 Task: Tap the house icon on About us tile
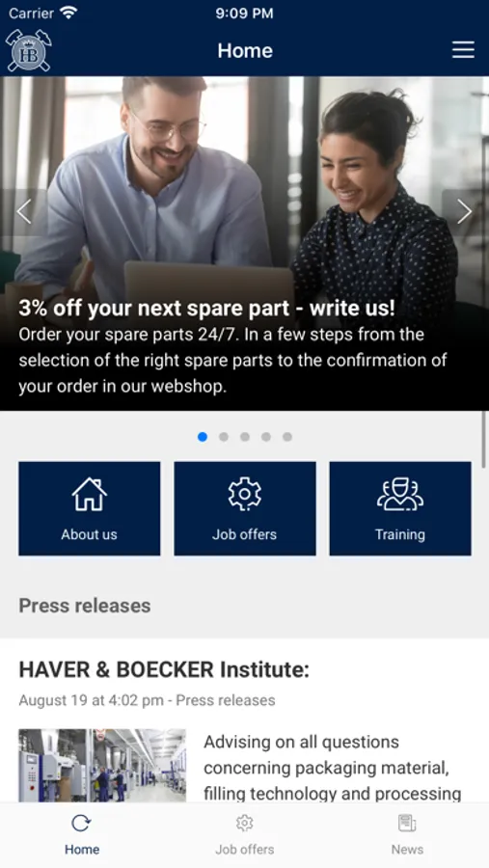(89, 494)
